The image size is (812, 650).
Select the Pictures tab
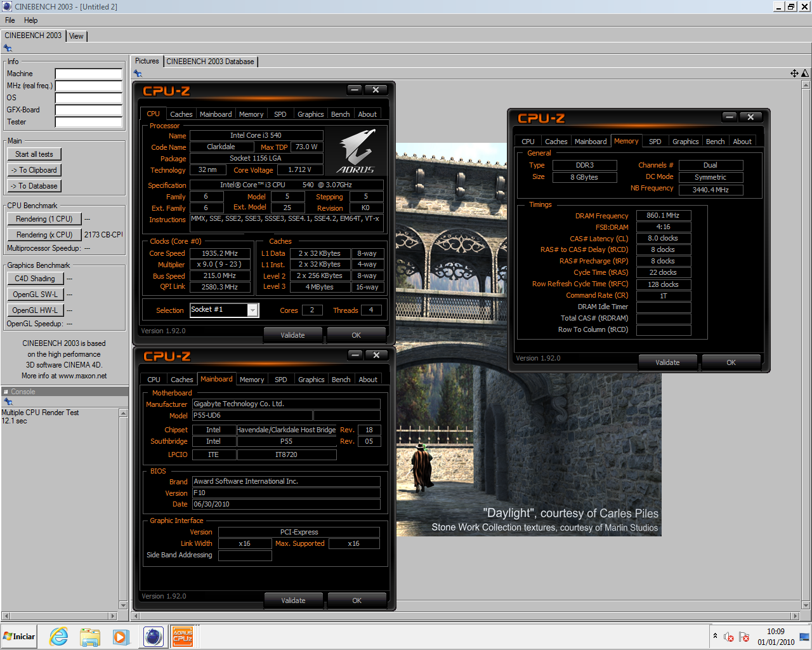147,61
